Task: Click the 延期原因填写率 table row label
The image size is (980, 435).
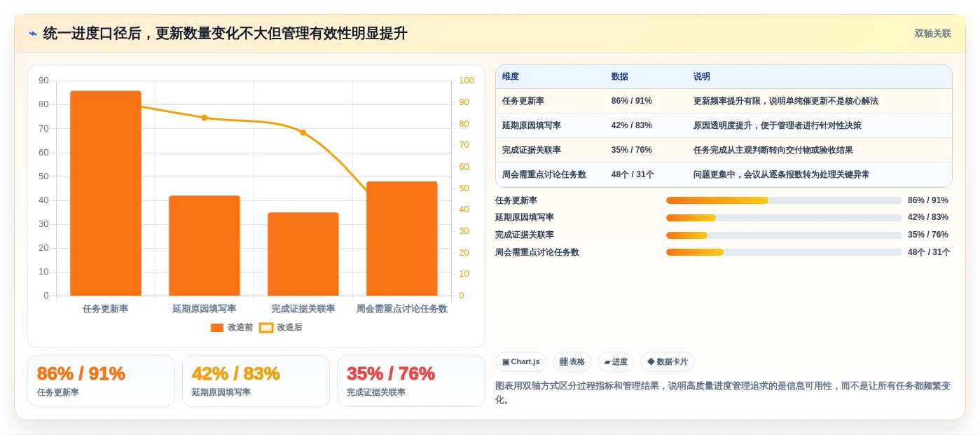Action: pyautogui.click(x=532, y=125)
